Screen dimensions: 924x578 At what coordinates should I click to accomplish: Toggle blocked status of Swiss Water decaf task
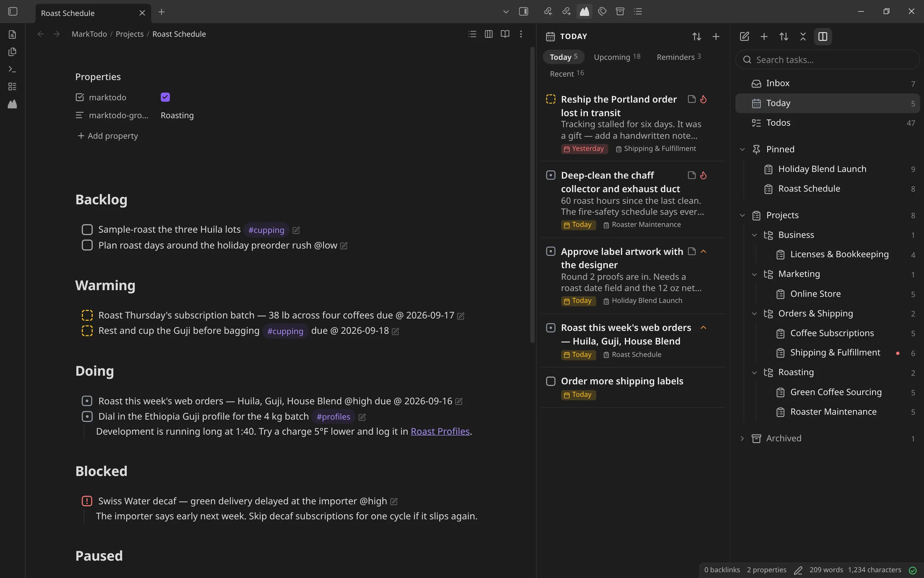click(x=87, y=501)
